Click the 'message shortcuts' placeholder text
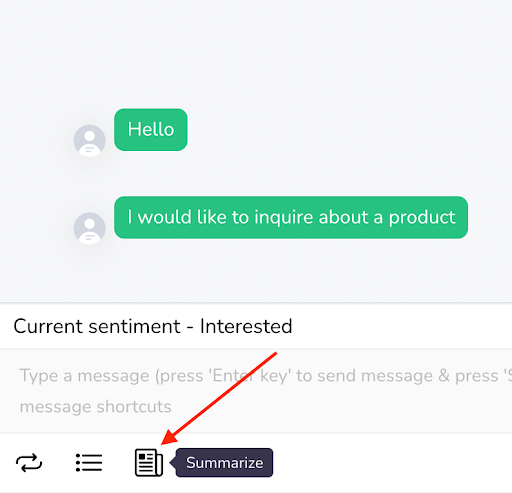 click(95, 407)
